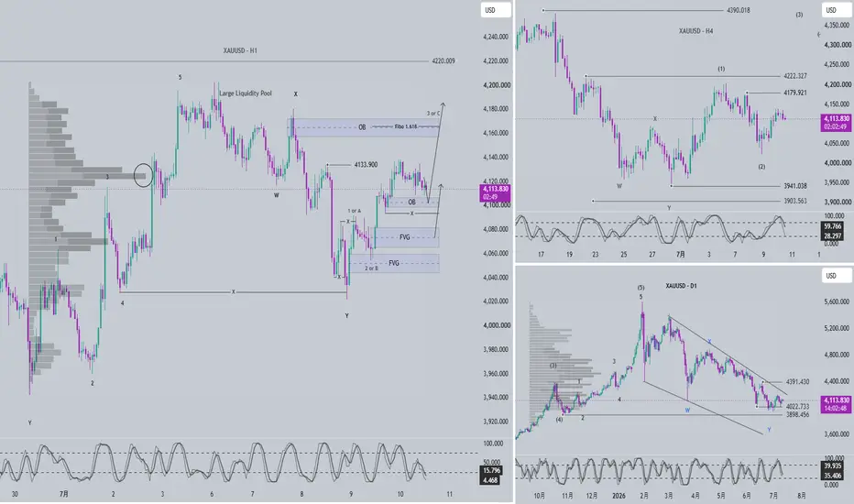Click the 3898.456 level label on D1
The width and height of the screenshot is (854, 504).
coord(797,414)
